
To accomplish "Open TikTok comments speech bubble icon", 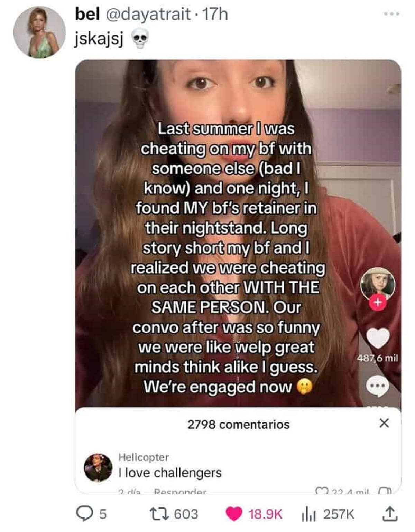I will (x=378, y=385).
